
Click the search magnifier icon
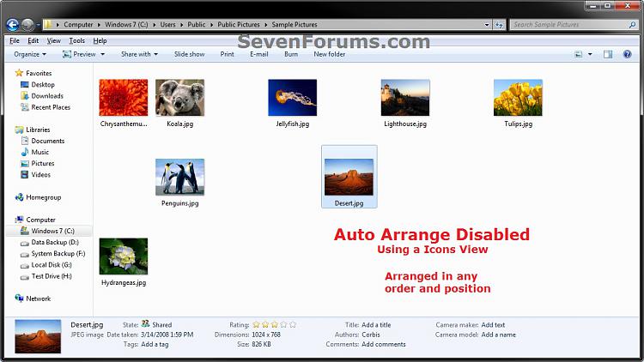[x=633, y=25]
